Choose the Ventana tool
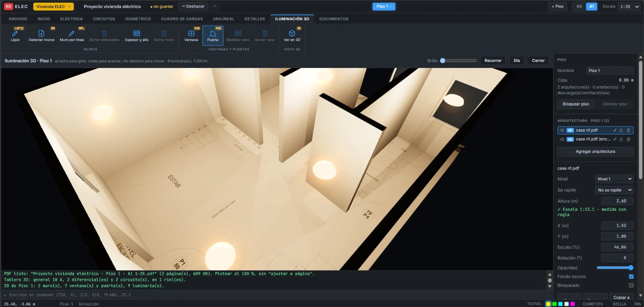This screenshot has width=644, height=307. pyautogui.click(x=191, y=35)
